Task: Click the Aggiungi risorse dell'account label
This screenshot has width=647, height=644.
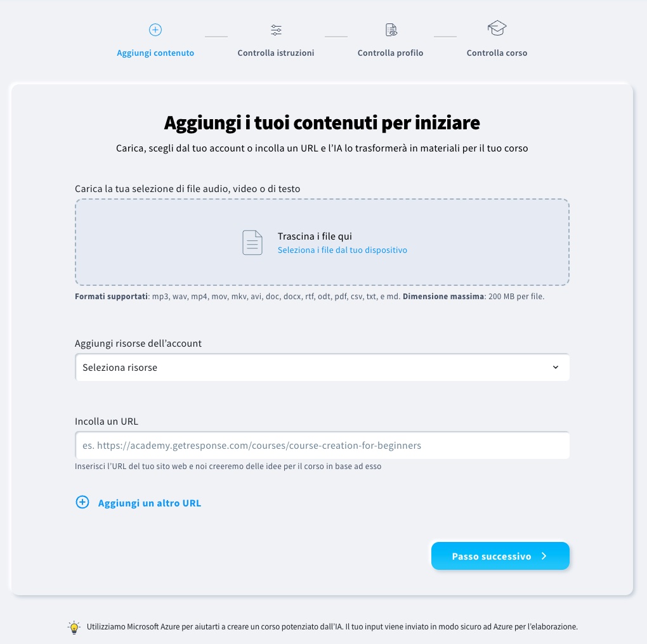Action: [138, 344]
